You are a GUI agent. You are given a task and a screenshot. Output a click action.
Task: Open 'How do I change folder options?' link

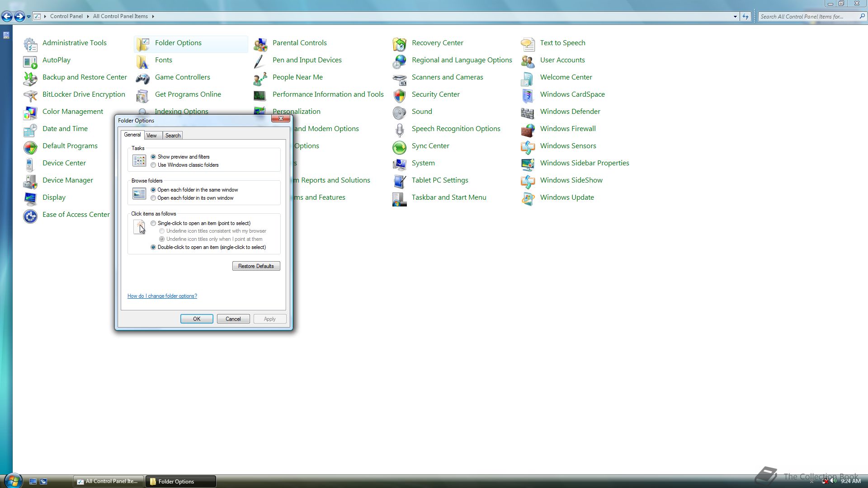tap(162, 296)
